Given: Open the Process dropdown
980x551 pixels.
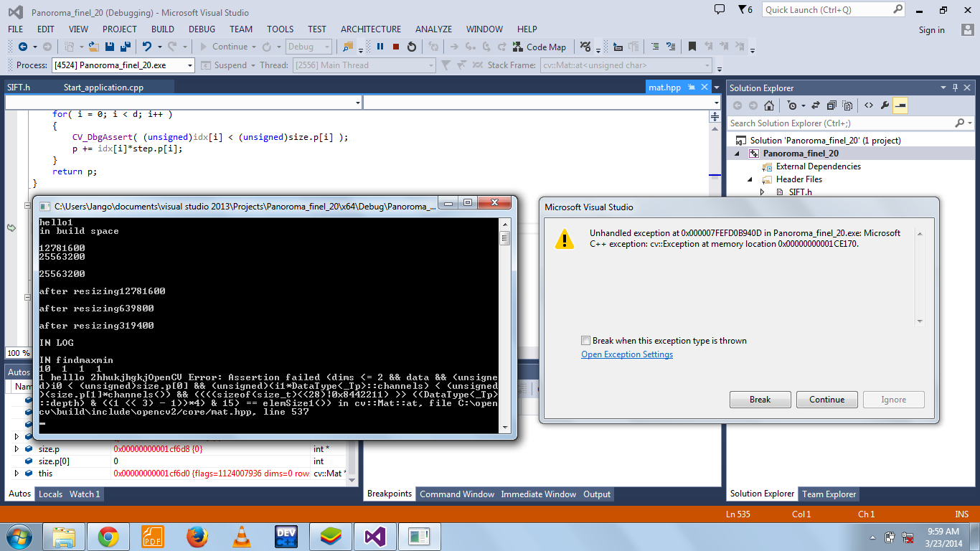Looking at the screenshot, I should (x=190, y=65).
